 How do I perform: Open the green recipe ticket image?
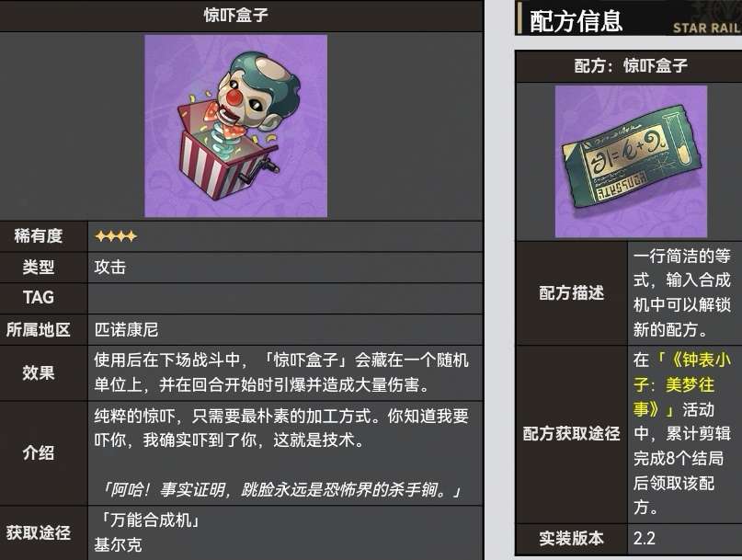631,162
